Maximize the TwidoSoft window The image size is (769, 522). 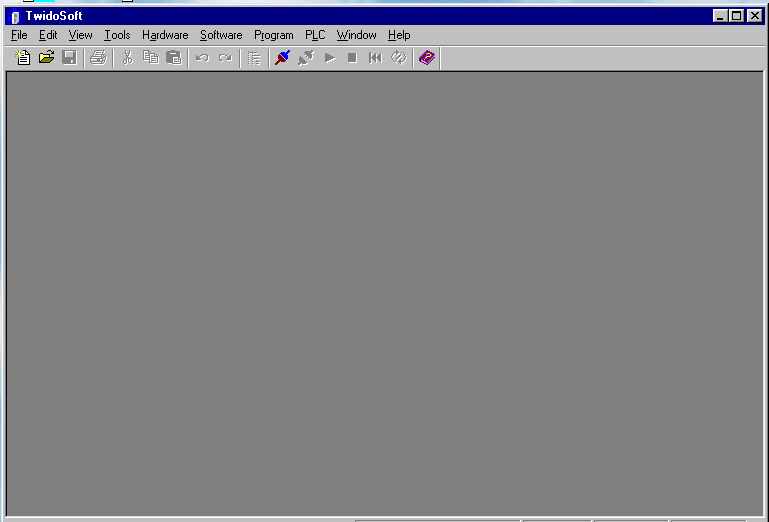click(x=737, y=16)
